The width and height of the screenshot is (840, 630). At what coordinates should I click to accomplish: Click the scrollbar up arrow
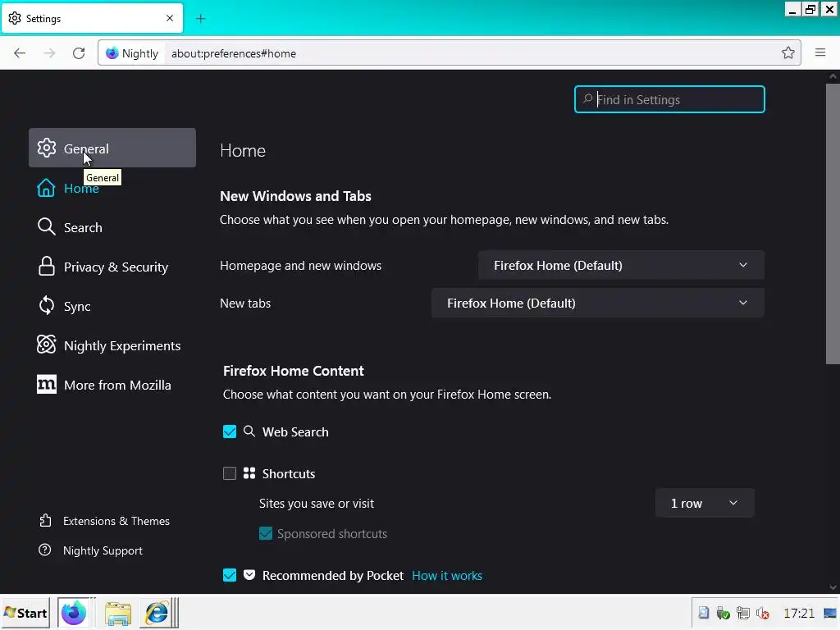[833, 76]
